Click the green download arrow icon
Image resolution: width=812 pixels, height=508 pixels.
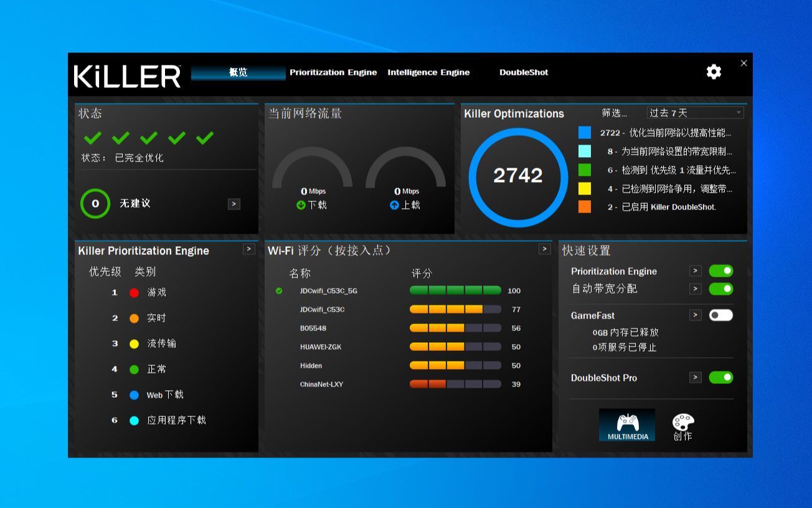click(301, 205)
